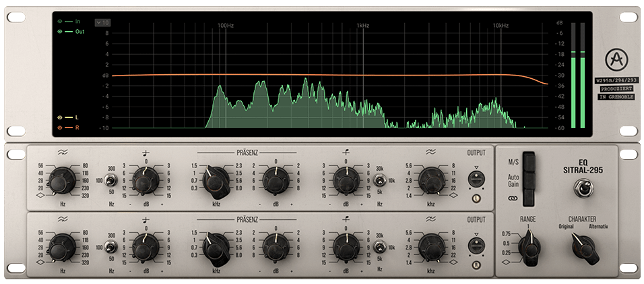Toggle the L channel curve visibility
Image resolution: width=644 pixels, height=284 pixels.
[59, 117]
